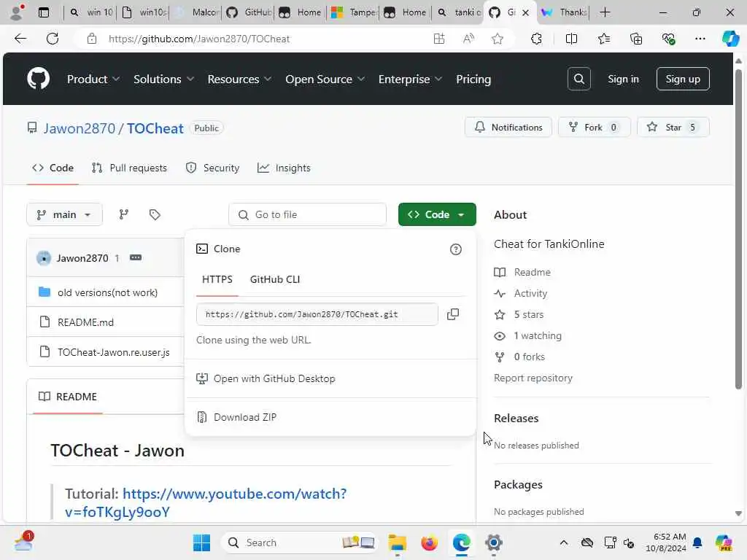The height and width of the screenshot is (560, 747).
Task: Open Firefox from the taskbar
Action: click(429, 542)
